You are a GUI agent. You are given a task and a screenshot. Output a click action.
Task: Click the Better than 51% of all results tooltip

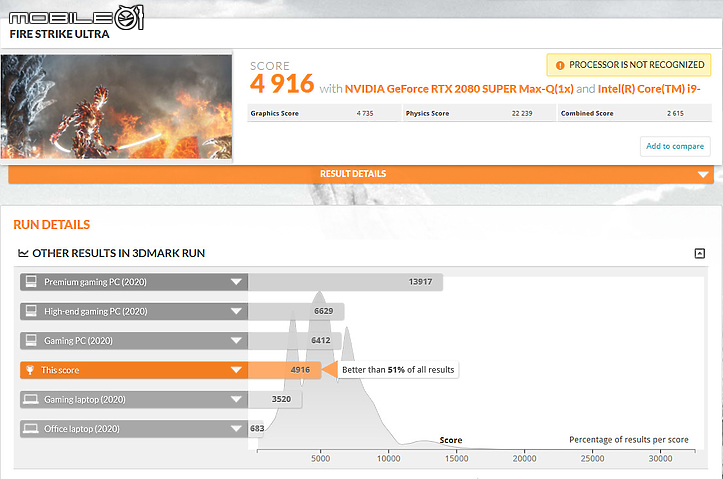pos(398,370)
